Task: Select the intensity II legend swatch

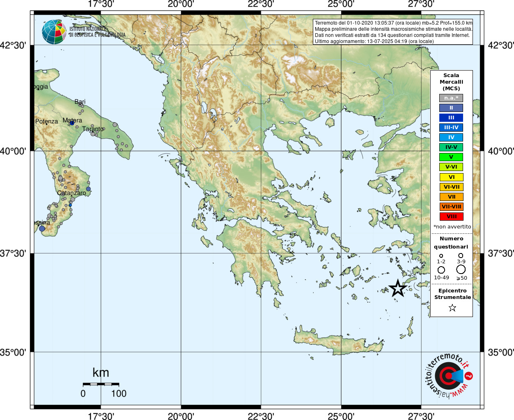Action: click(x=451, y=108)
